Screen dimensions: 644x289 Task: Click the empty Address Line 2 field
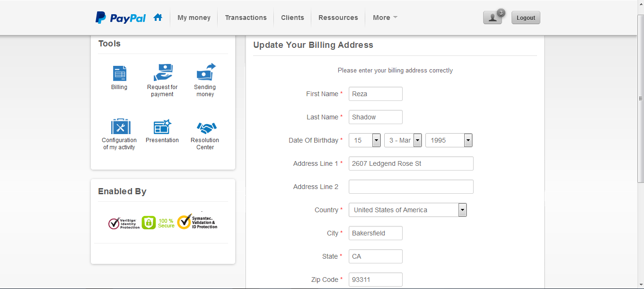(411, 187)
